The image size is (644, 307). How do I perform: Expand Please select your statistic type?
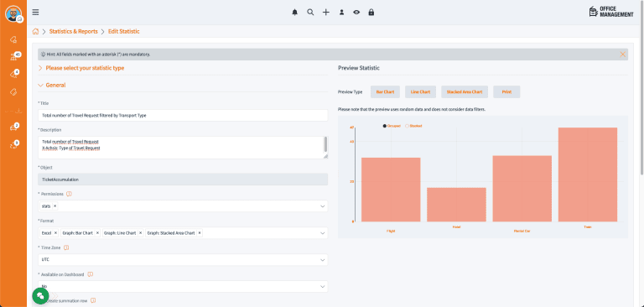click(x=80, y=68)
